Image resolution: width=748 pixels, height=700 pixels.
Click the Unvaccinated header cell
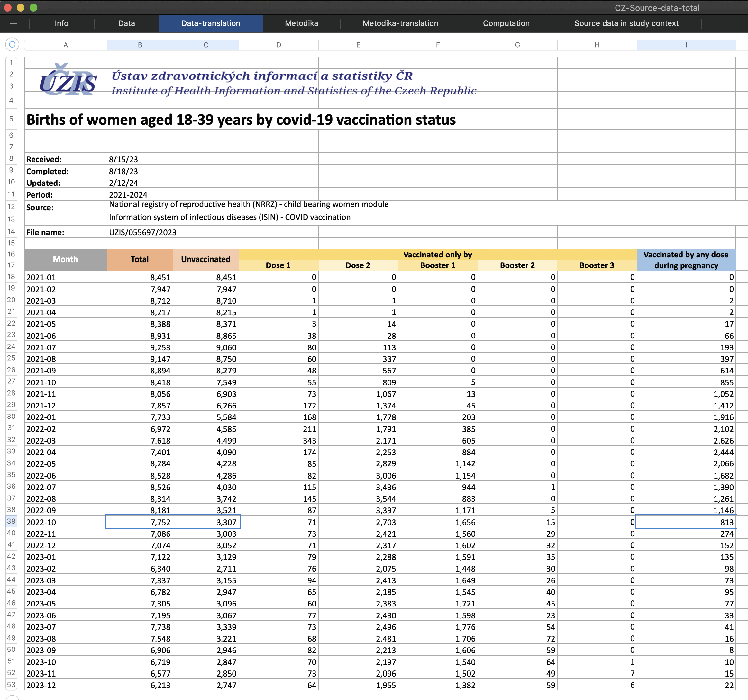(206, 259)
